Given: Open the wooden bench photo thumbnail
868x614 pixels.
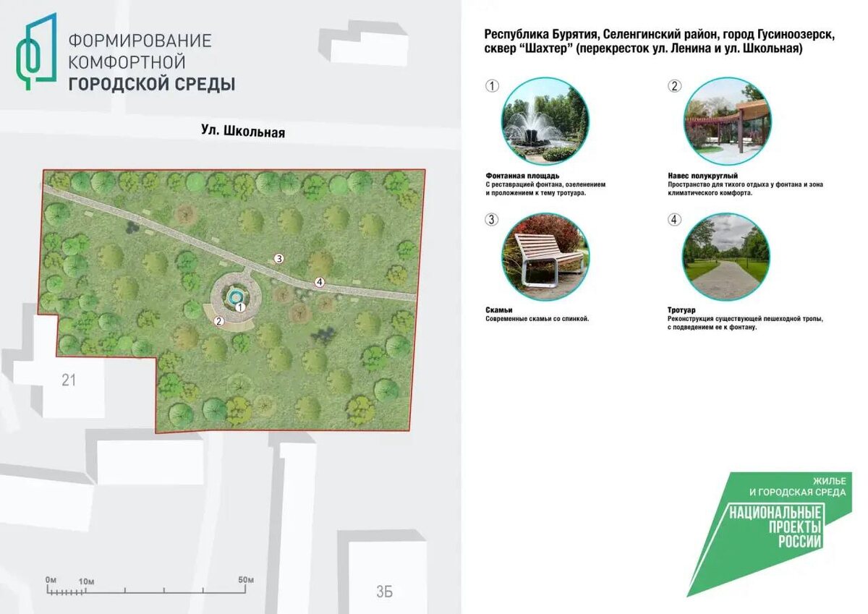Looking at the screenshot, I should click(x=545, y=256).
